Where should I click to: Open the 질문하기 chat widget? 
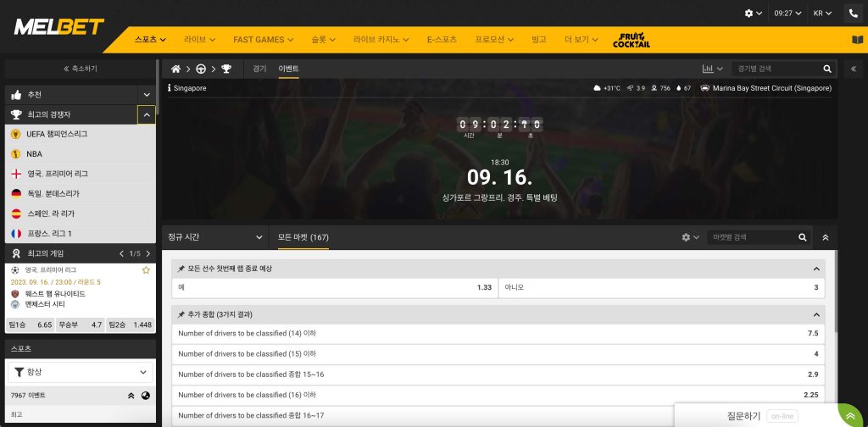[x=756, y=416]
